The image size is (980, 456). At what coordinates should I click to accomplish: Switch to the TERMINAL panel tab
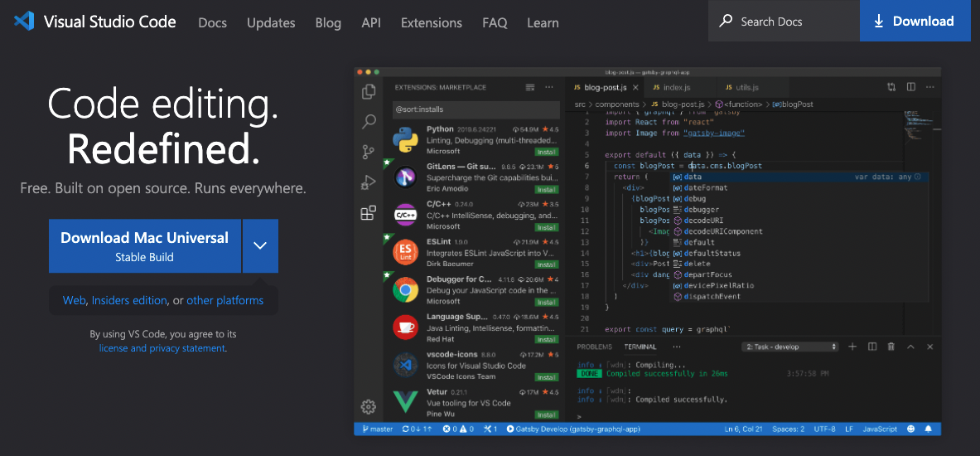pos(640,347)
